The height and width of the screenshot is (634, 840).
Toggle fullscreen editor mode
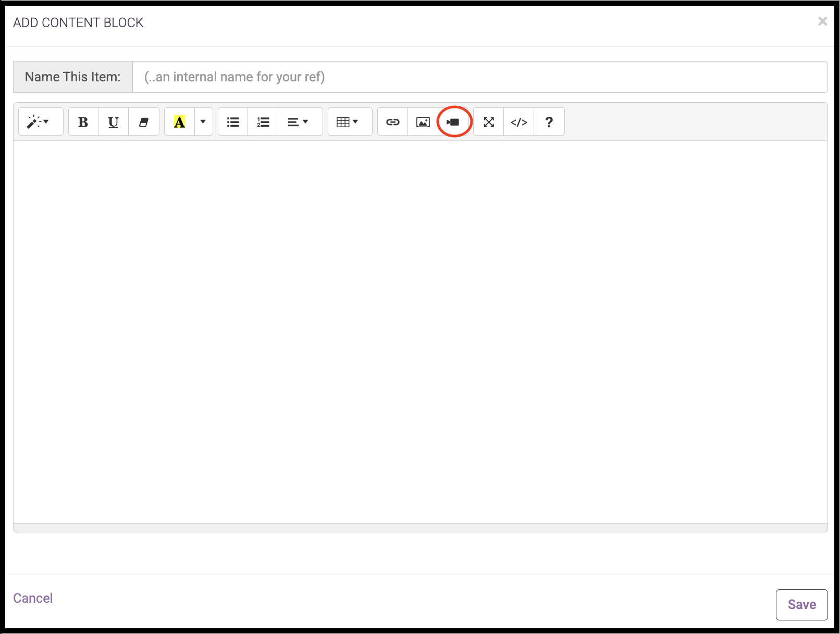click(489, 122)
